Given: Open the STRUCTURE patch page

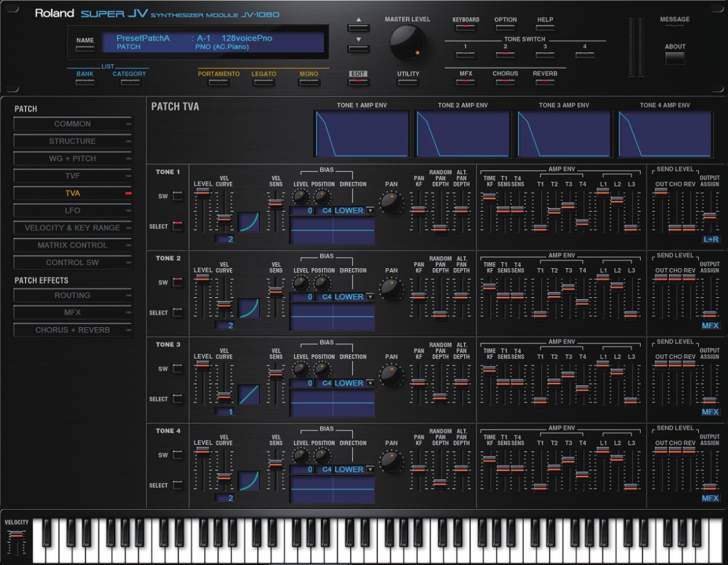Looking at the screenshot, I should pos(73,141).
